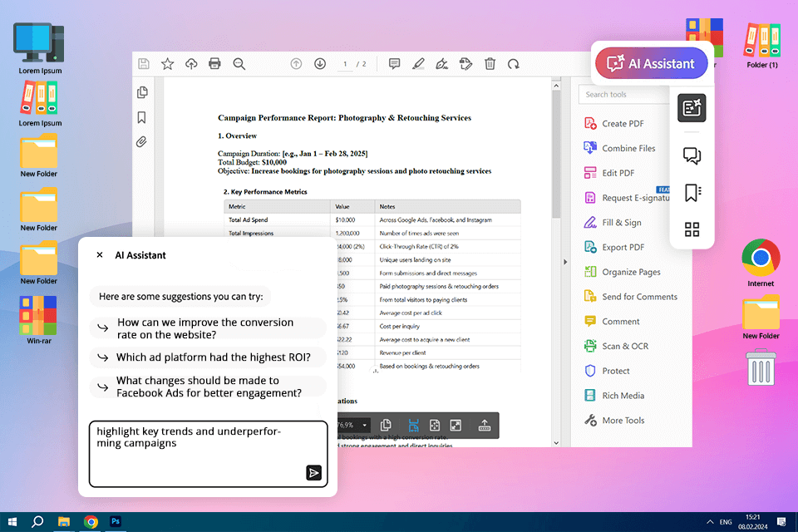Open Fill & Sign tool
This screenshot has height=532, width=798.
click(613, 223)
